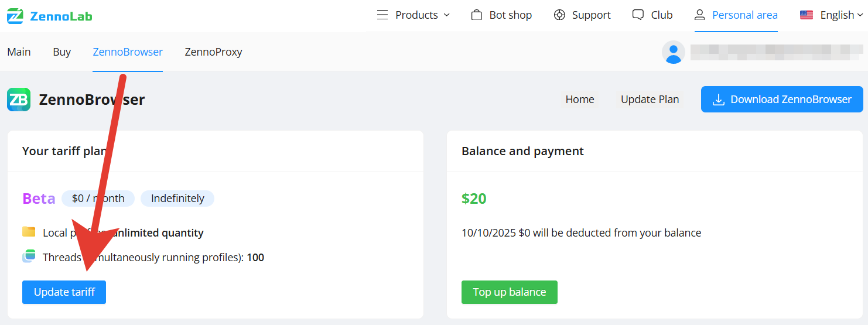Click the Personal area person icon
The image size is (868, 325).
point(699,15)
